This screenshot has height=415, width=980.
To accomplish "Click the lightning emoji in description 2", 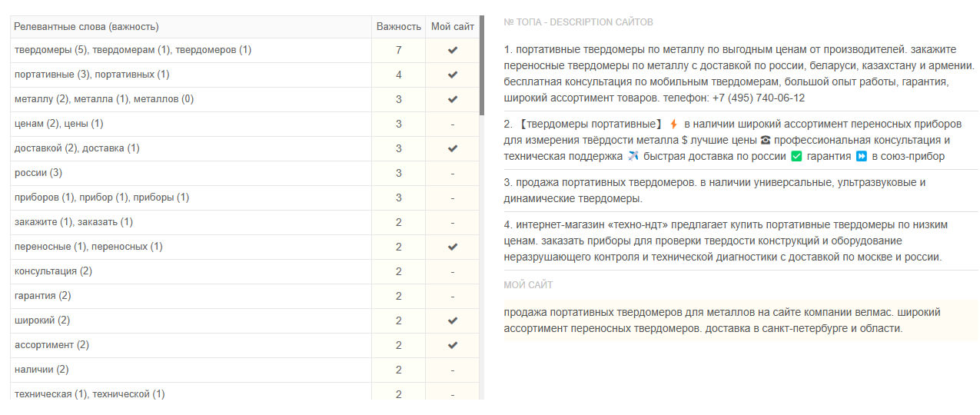I will coord(674,124).
